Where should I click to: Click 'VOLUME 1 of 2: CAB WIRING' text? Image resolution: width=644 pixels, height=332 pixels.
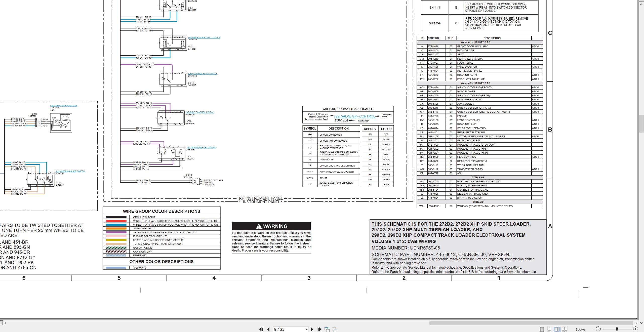[x=404, y=241]
